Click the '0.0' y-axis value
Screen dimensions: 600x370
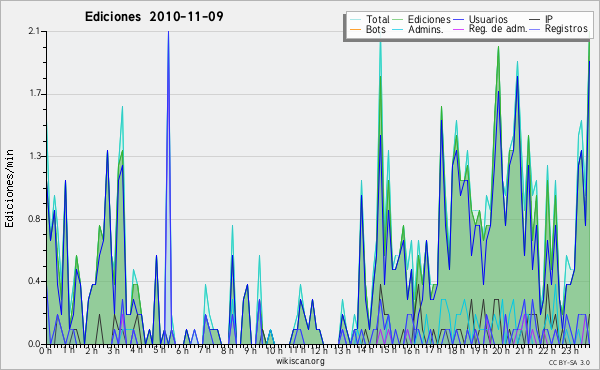[x=34, y=344]
